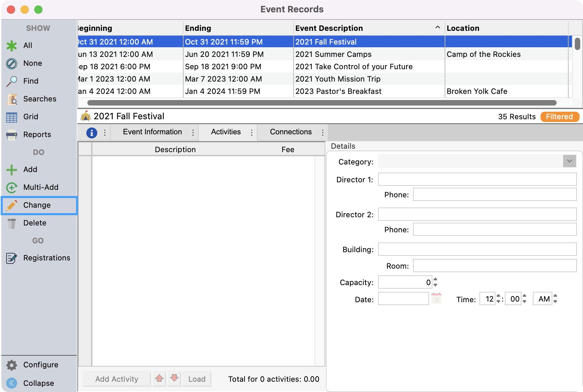The width and height of the screenshot is (583, 392).
Task: Toggle the orange Filtered badge
Action: [x=559, y=117]
